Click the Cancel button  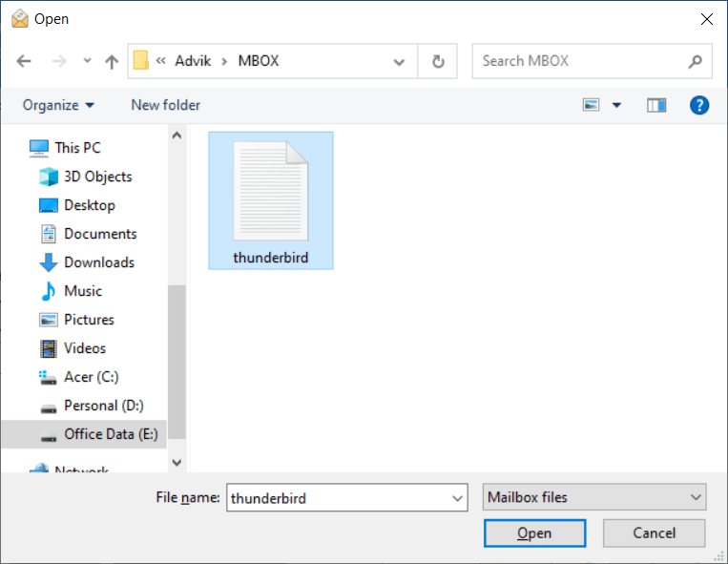point(654,533)
